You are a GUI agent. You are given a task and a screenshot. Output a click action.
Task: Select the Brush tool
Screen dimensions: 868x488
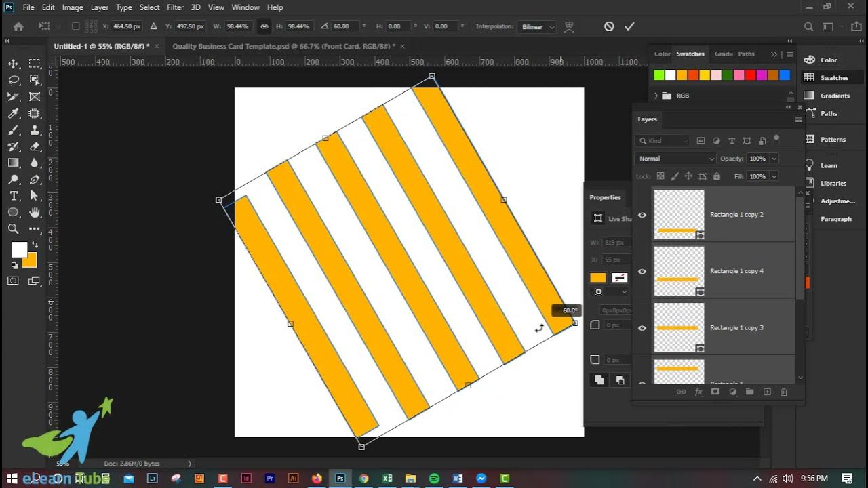tap(13, 130)
